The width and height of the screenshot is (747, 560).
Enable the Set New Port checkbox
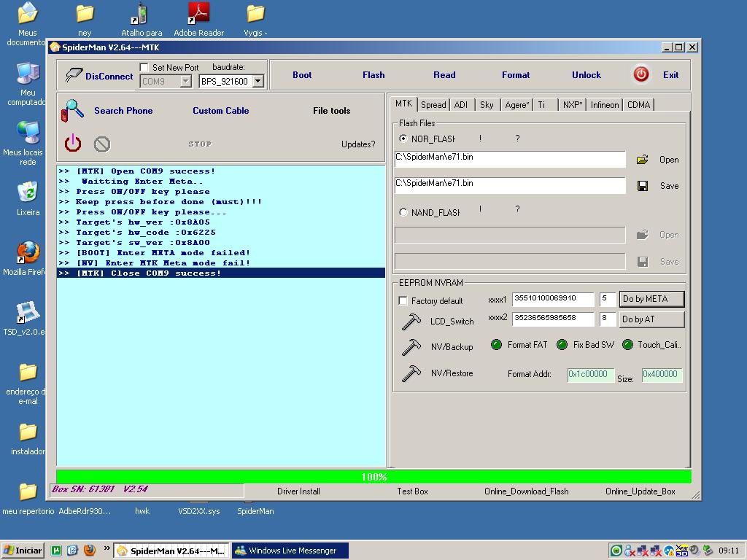coord(144,67)
